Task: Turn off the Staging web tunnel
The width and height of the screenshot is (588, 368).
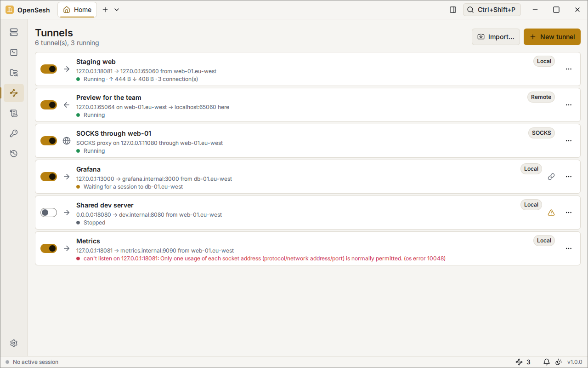Action: click(49, 69)
